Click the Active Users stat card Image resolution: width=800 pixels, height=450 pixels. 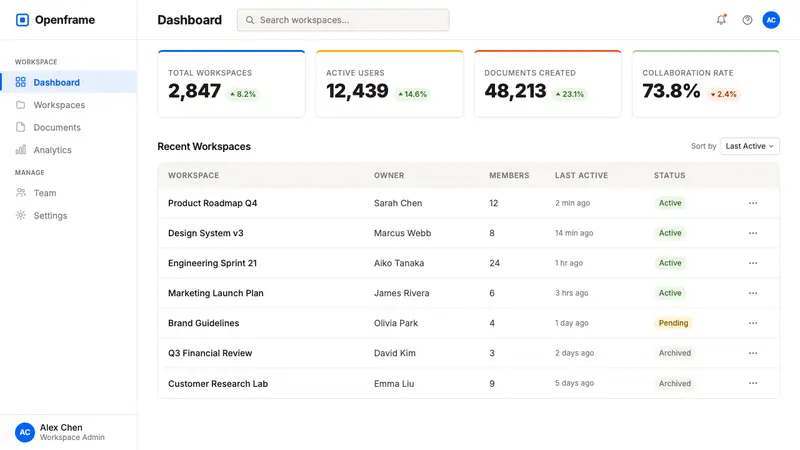click(x=390, y=84)
